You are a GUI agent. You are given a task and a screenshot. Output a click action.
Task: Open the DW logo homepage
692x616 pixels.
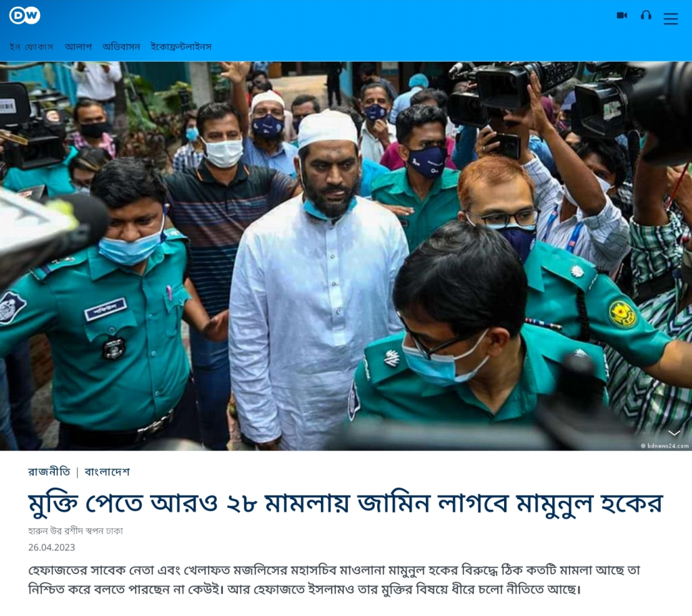coord(24,16)
